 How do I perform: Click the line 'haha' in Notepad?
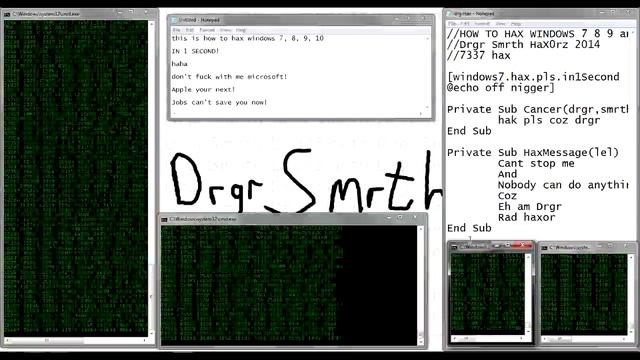point(180,64)
